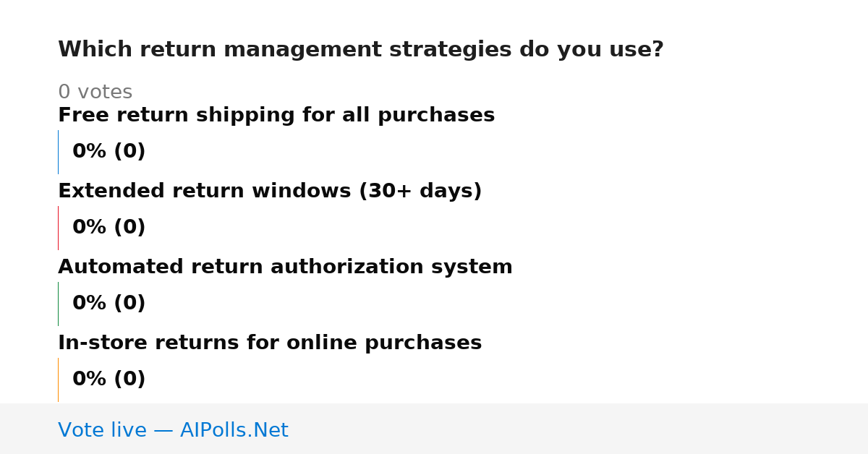The height and width of the screenshot is (454, 868).
Task: Select "Free return shipping for all purchases" option
Action: (x=276, y=116)
